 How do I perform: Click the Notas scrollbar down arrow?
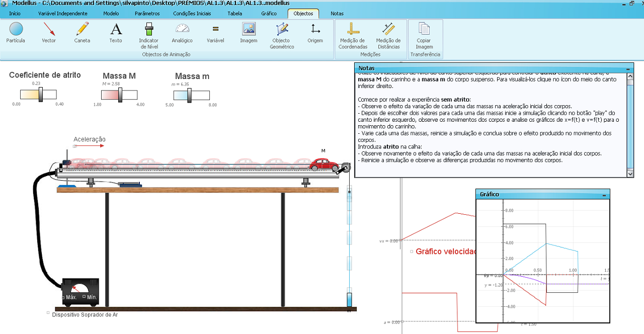click(x=630, y=174)
